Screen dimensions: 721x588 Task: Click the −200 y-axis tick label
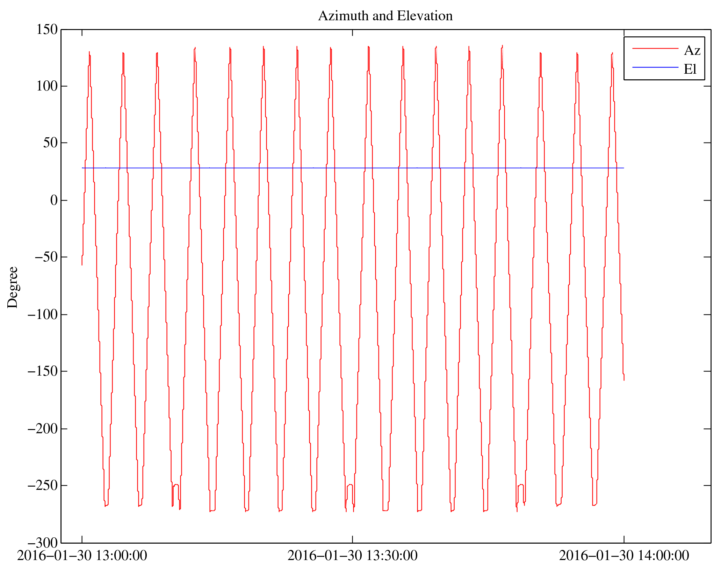tap(42, 429)
